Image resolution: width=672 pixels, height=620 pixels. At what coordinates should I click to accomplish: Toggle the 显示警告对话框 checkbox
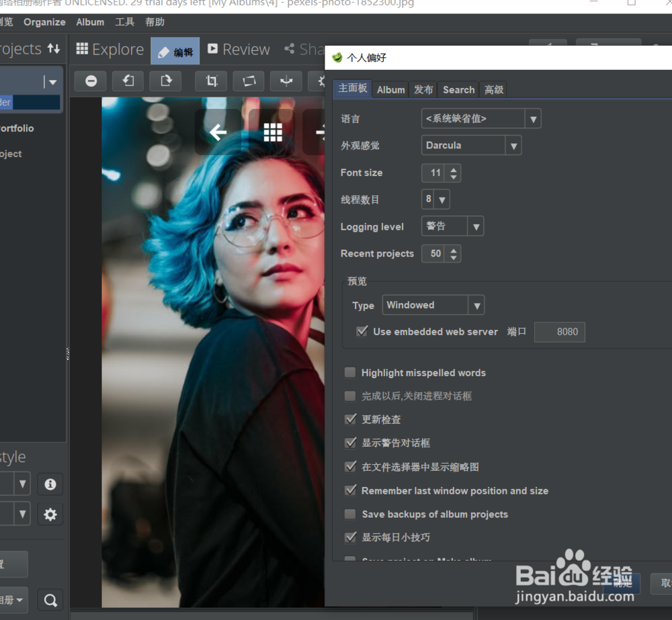[x=350, y=443]
